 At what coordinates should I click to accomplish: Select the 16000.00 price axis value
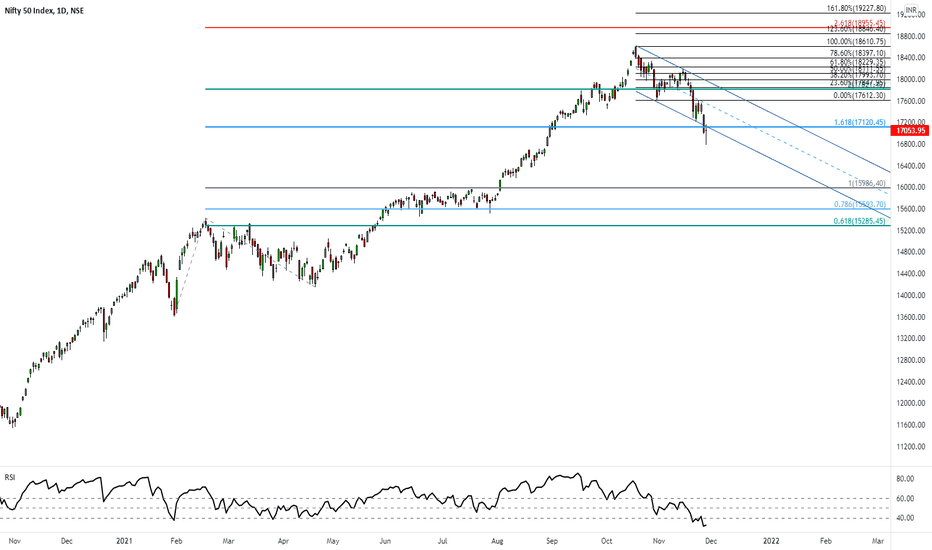[911, 187]
